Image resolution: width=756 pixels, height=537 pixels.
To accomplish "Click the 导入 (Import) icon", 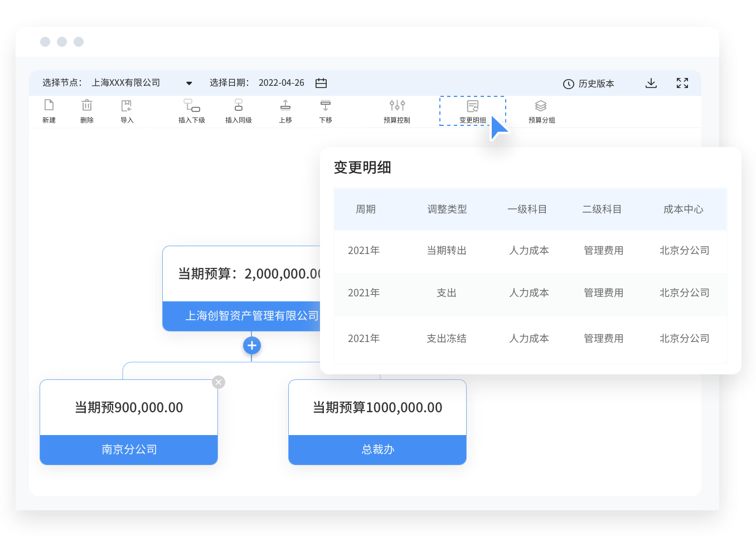I will click(x=127, y=106).
